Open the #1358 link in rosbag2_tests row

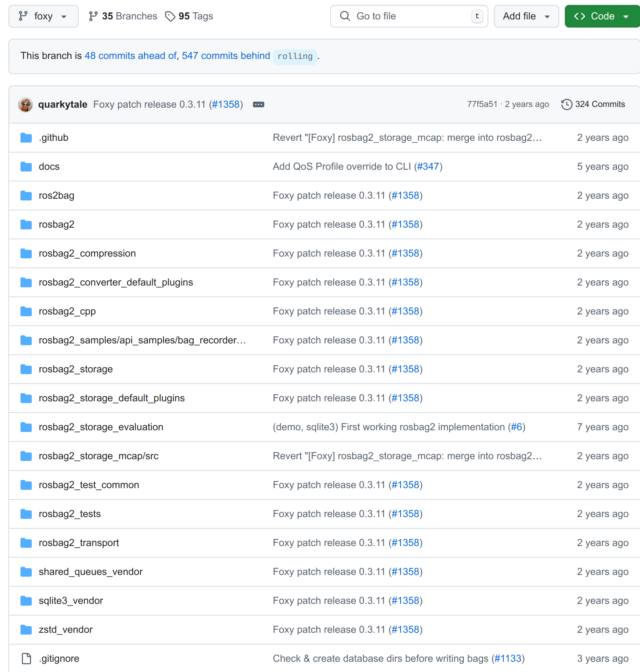[x=405, y=514]
